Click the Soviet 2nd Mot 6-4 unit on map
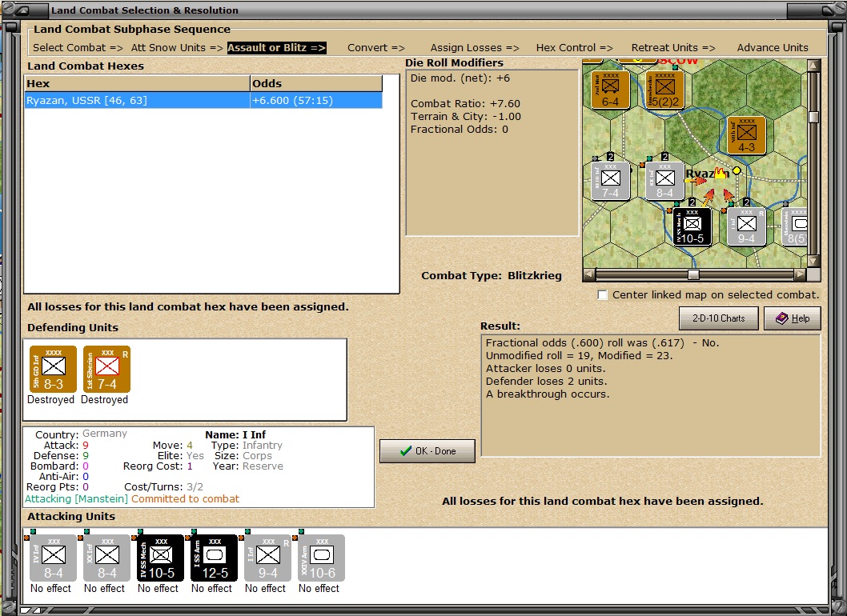This screenshot has width=847, height=616. tap(610, 90)
